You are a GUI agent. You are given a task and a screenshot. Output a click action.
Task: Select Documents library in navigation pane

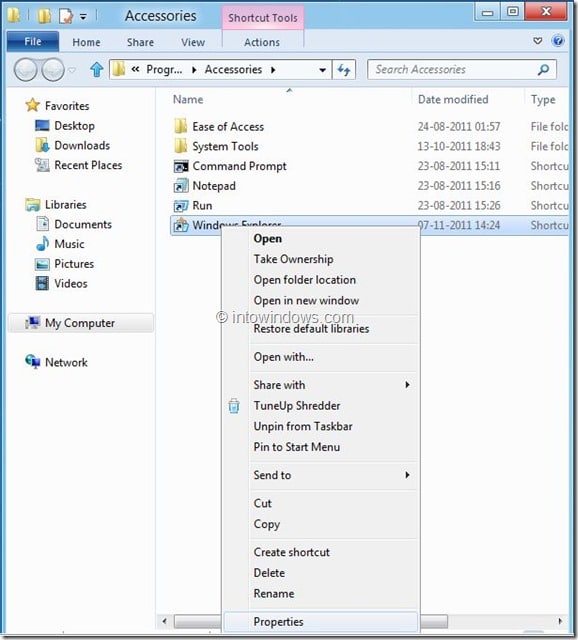coord(83,224)
